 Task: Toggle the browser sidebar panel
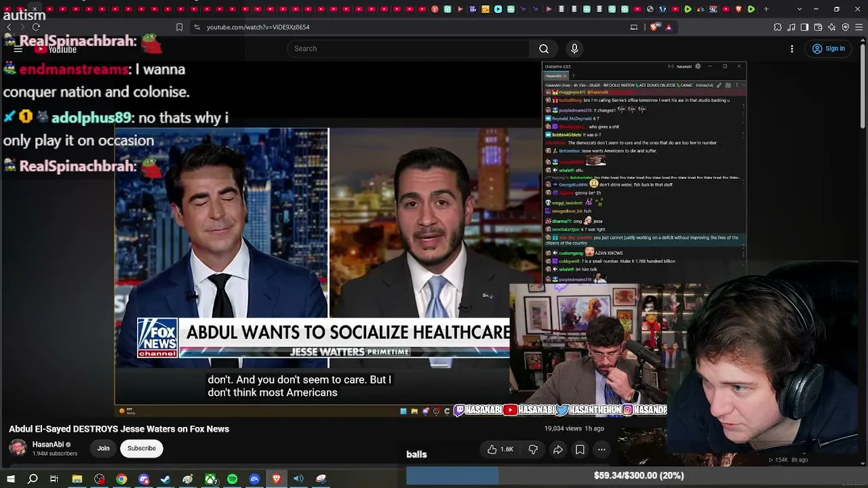[x=804, y=27]
